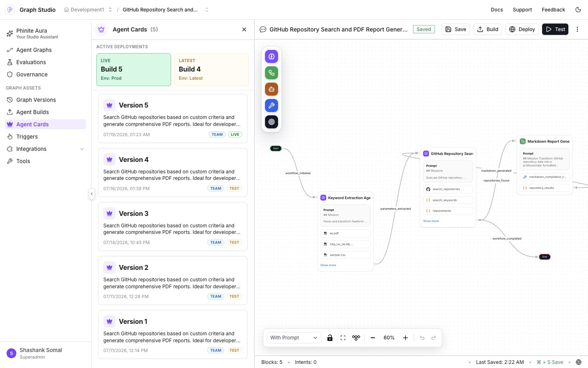Click the search_repositories tool row
This screenshot has width=588, height=368.
pos(448,189)
